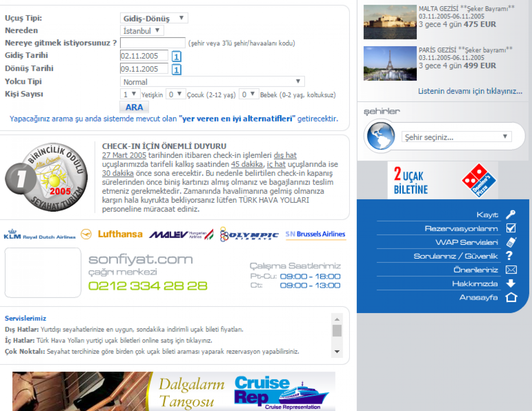This screenshot has width=532, height=411.
Task: Open the Rezervasyonlarım menu item
Action: [x=461, y=228]
